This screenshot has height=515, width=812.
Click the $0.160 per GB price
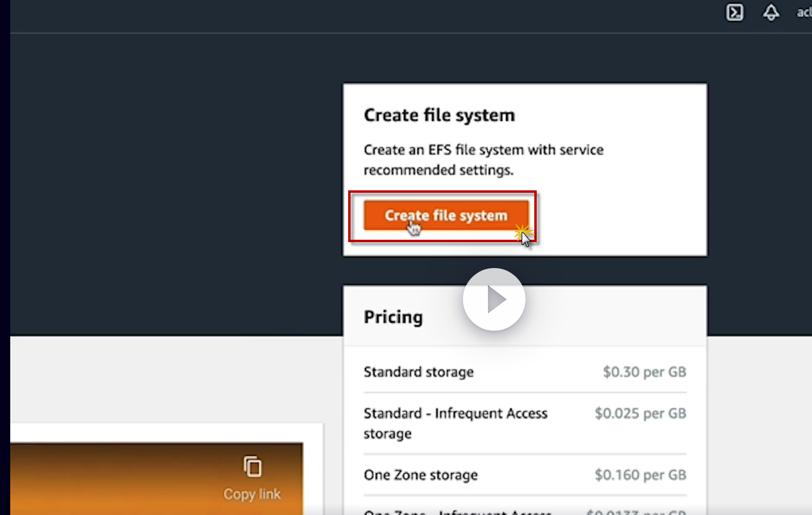click(640, 475)
